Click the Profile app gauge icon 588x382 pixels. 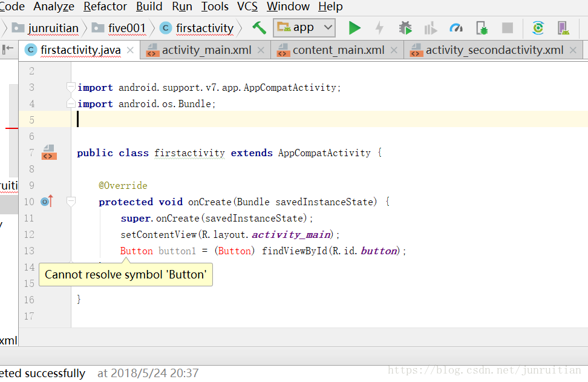[x=456, y=28]
